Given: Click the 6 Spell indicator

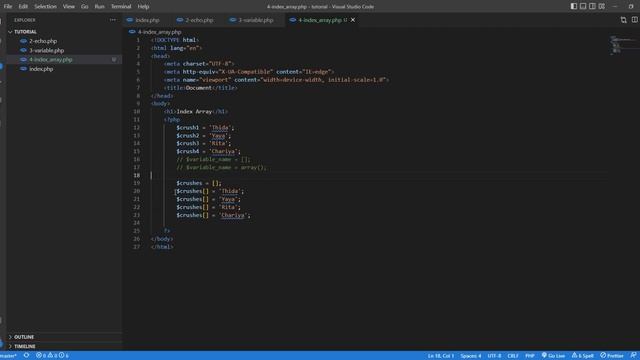Looking at the screenshot, I should pyautogui.click(x=582, y=356).
